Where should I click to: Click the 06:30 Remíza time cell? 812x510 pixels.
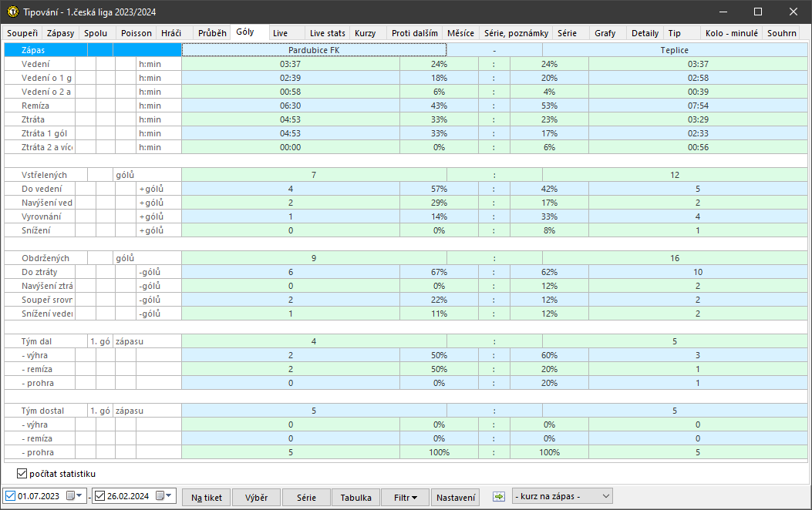pos(291,106)
